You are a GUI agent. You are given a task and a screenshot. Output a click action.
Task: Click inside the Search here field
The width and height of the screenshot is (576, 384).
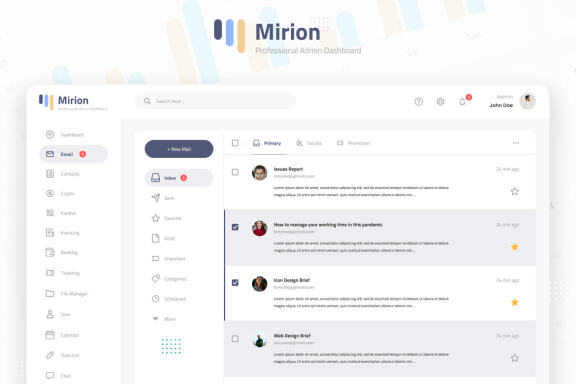[x=215, y=101]
